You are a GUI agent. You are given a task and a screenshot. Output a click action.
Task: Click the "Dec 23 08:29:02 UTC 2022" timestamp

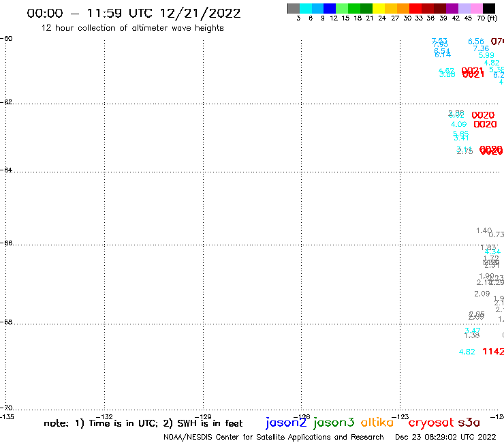click(445, 437)
